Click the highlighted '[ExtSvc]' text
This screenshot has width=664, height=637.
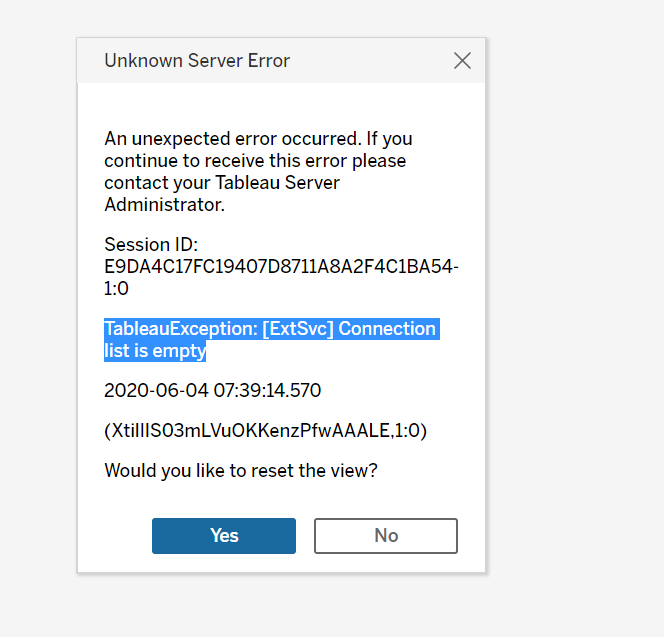pyautogui.click(x=298, y=329)
